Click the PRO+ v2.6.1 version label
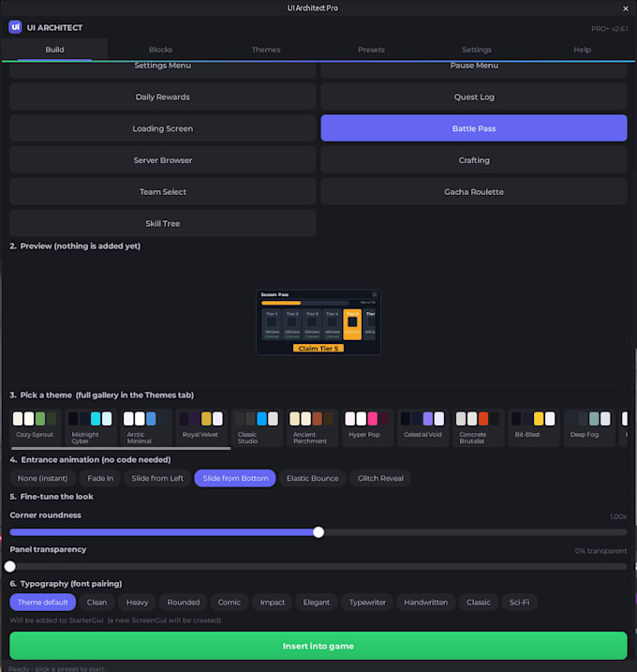The height and width of the screenshot is (672, 637). tap(609, 29)
